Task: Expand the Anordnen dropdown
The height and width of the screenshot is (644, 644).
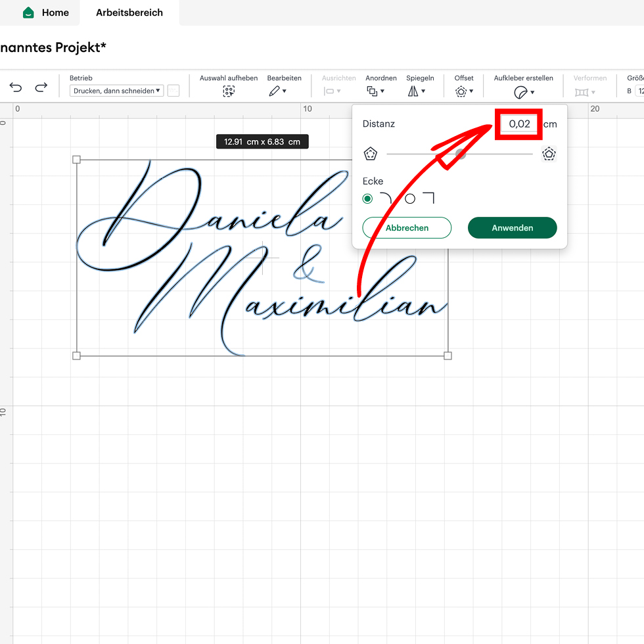Action: point(375,91)
